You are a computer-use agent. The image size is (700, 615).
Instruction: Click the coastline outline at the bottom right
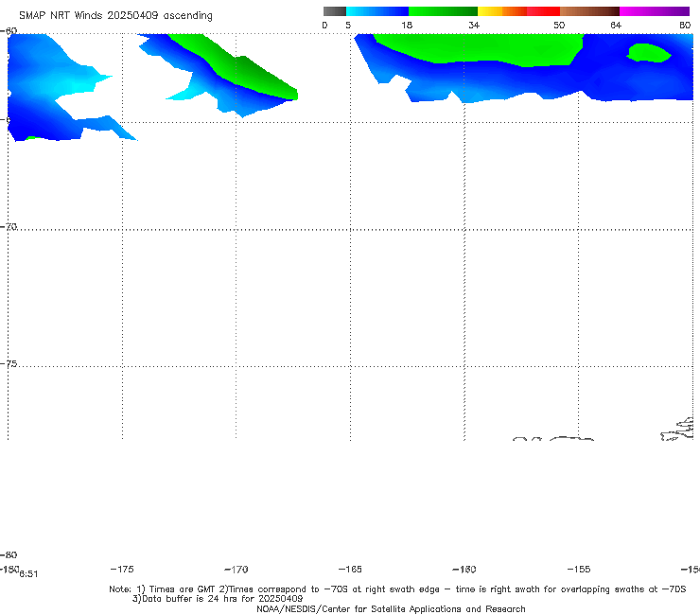677,430
